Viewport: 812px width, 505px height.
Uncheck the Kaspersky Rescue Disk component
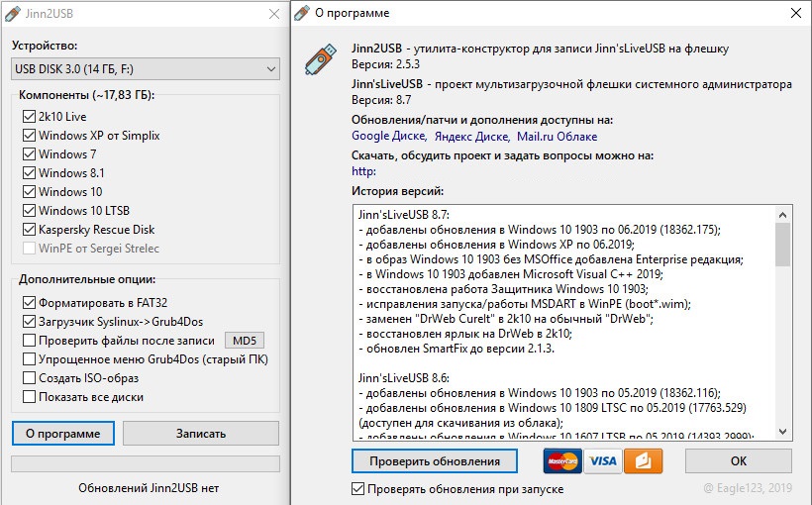pos(29,230)
